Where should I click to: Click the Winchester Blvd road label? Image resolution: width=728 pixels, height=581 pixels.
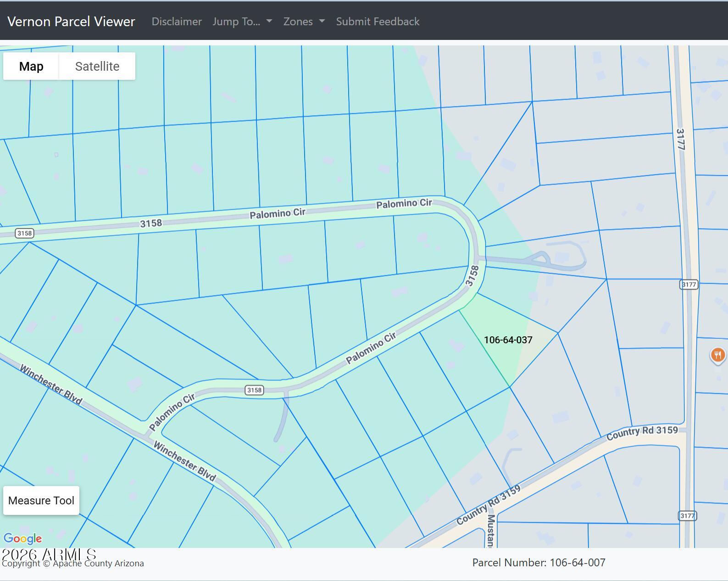(51, 385)
